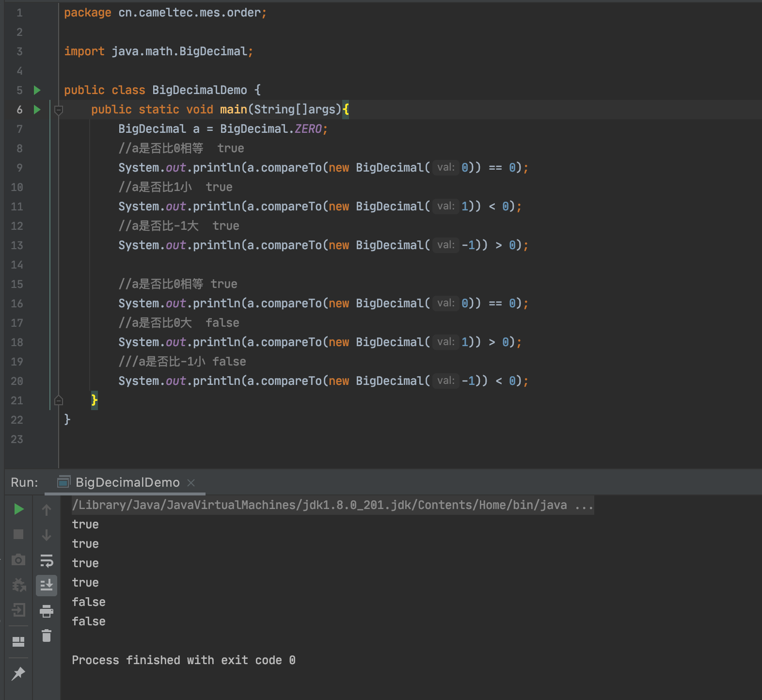Collapse the main method fold marker
The image size is (762, 700).
click(59, 110)
